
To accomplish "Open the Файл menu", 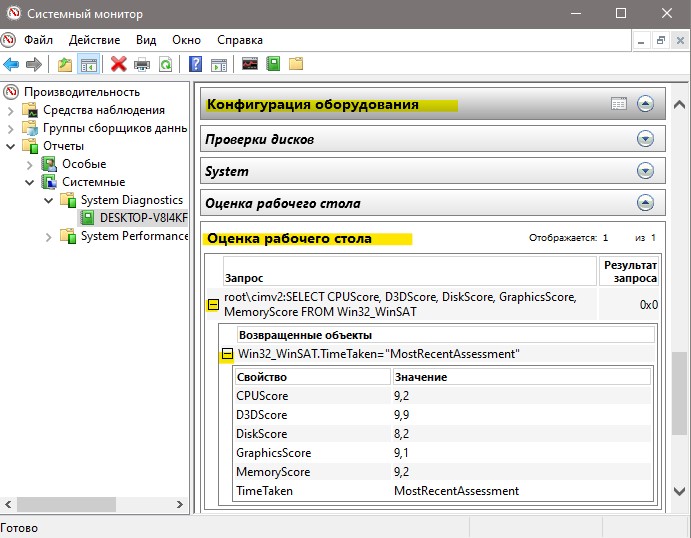I will [38, 40].
